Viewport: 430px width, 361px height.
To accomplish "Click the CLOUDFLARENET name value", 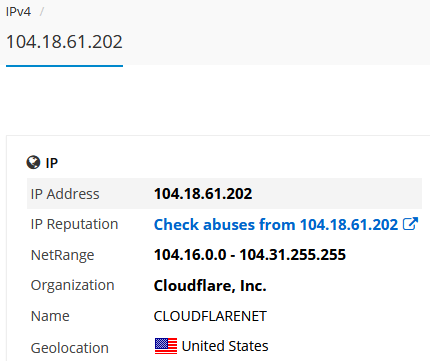I will click(210, 316).
